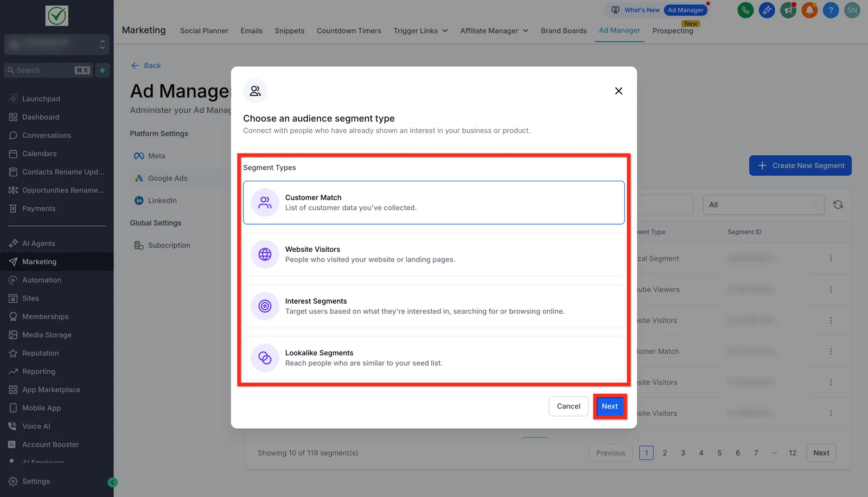
Task: Click the dialog header user icon
Action: pos(255,91)
